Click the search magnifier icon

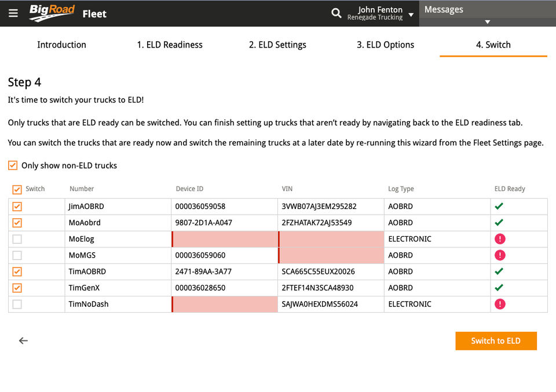point(336,13)
